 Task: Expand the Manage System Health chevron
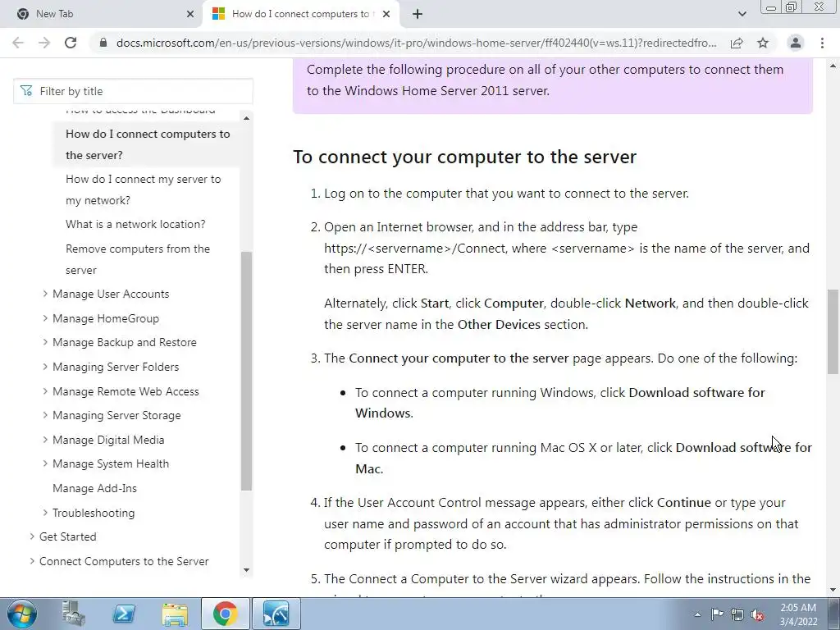pyautogui.click(x=45, y=464)
